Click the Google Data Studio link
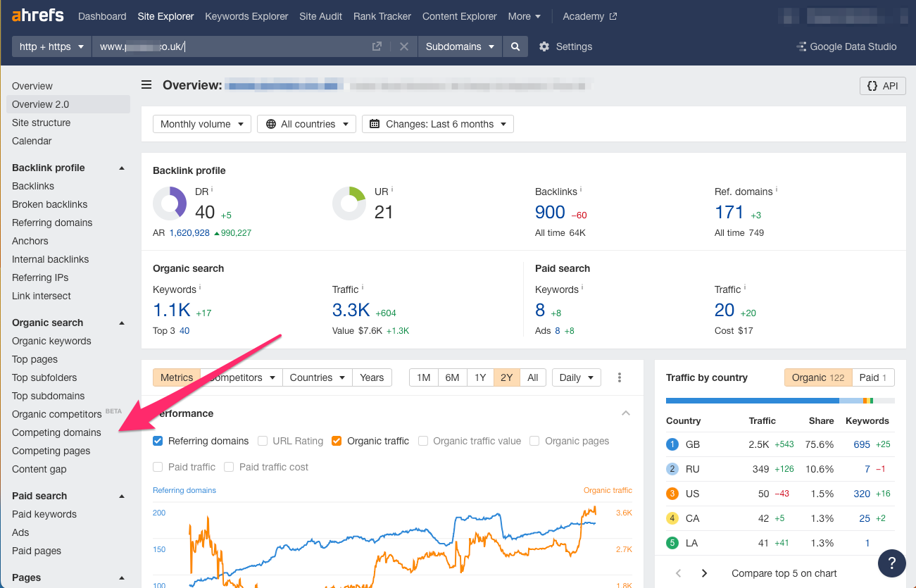Screen dimensions: 916x588 pos(846,46)
